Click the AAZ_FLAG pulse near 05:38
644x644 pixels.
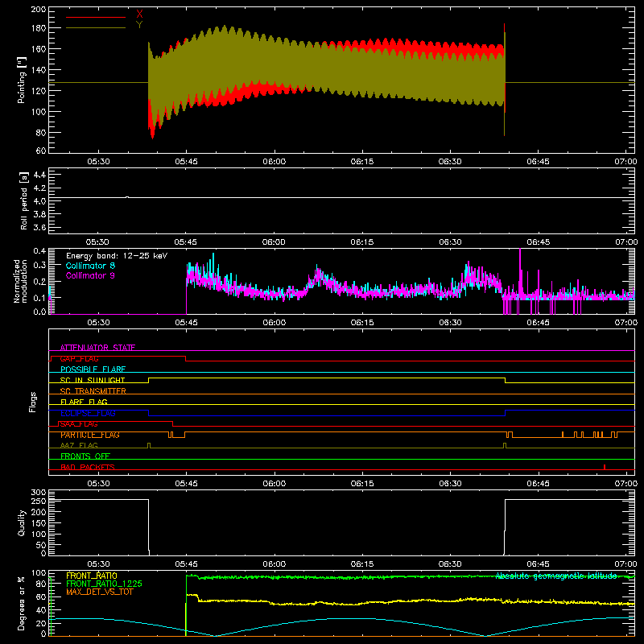149,446
